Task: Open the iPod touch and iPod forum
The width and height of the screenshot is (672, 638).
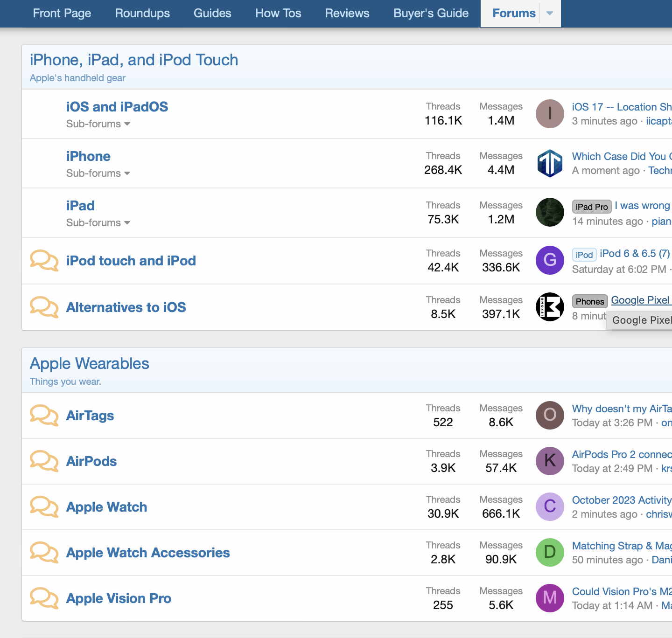Action: click(131, 261)
